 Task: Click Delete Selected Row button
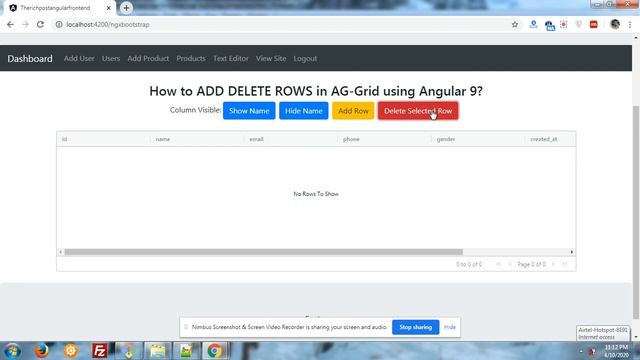pyautogui.click(x=418, y=111)
